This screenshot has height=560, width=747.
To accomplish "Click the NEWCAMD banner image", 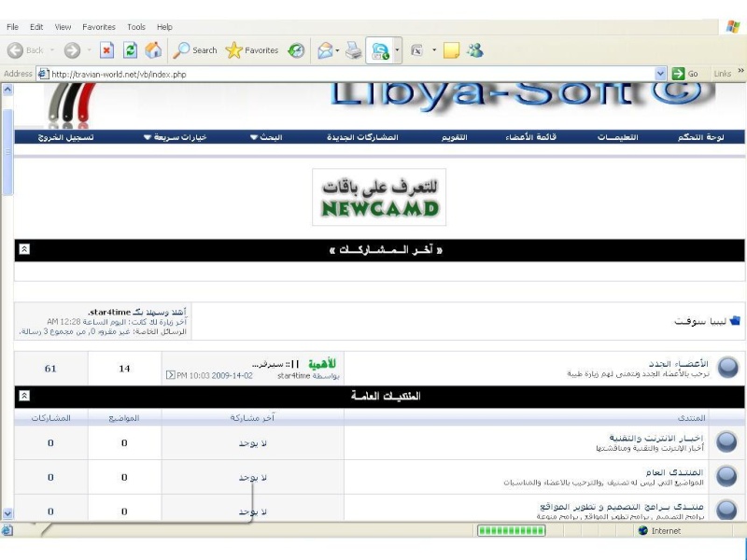I will click(379, 197).
